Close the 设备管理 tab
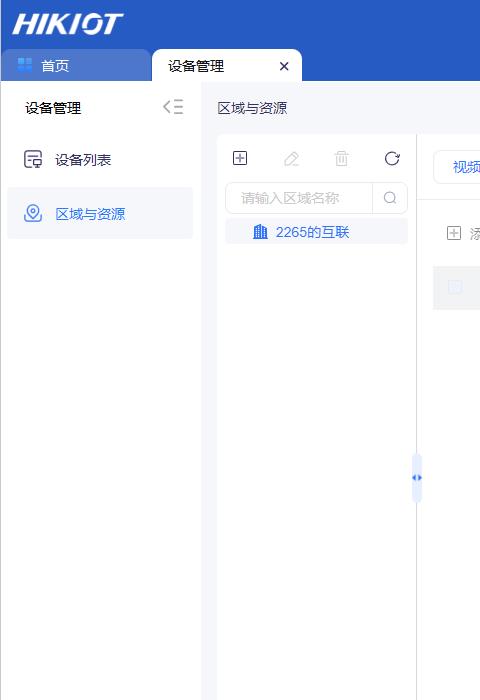 pos(284,67)
